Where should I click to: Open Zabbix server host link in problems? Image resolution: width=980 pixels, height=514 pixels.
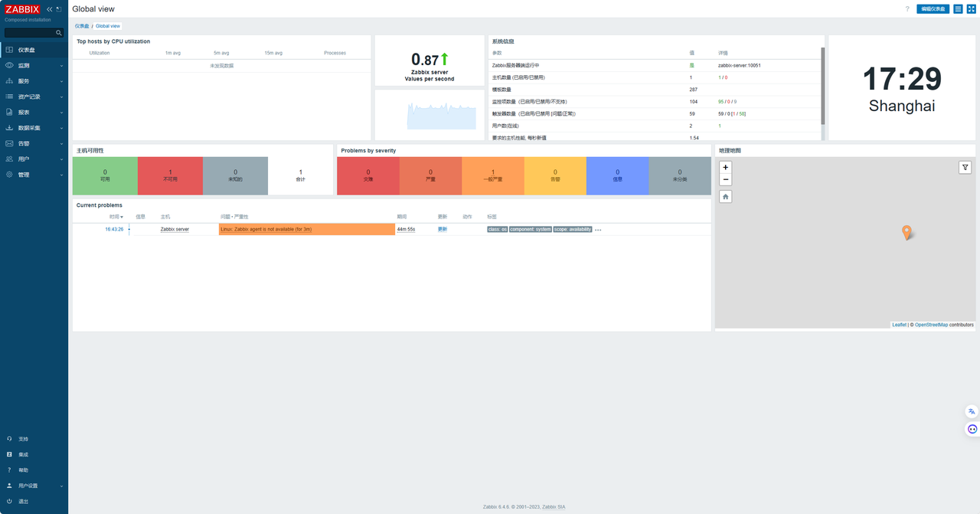click(175, 229)
